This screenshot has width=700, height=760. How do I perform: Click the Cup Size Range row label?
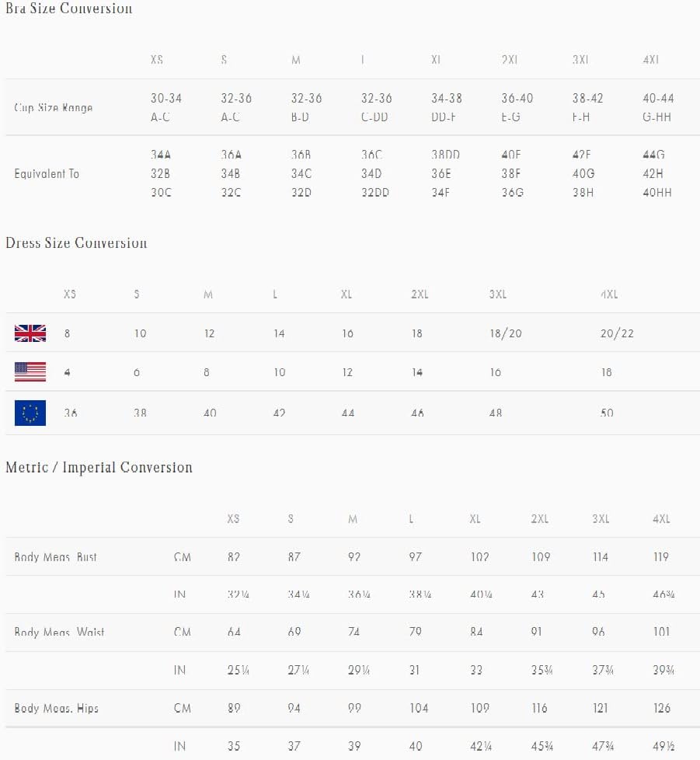[x=54, y=107]
